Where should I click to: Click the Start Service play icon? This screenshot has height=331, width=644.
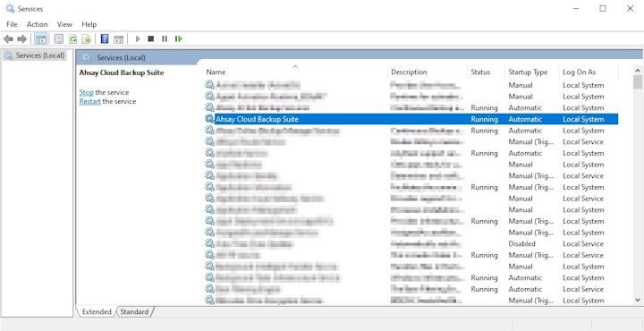pos(138,39)
